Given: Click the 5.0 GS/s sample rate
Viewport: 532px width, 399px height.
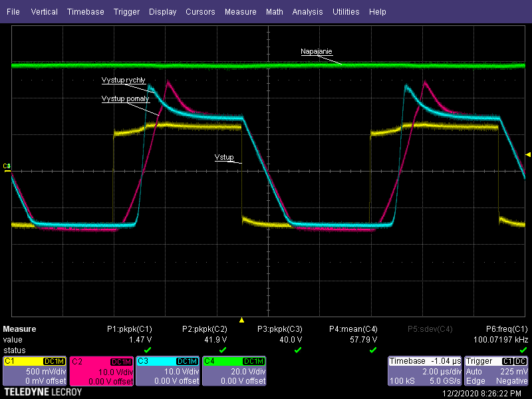Looking at the screenshot, I should [x=445, y=380].
